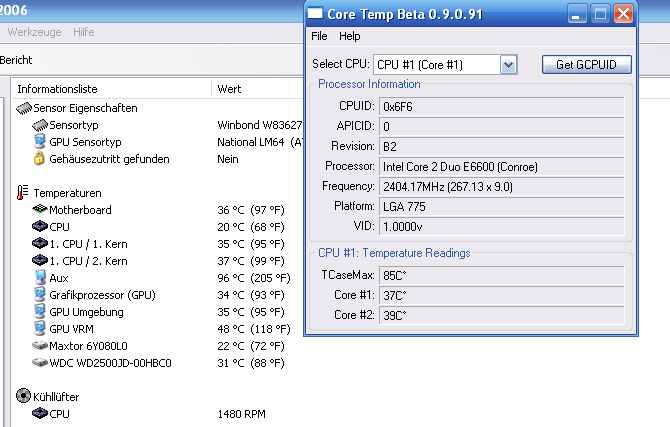The image size is (670, 427).
Task: Click the Grafikprozessor (GPU) icon
Action: point(39,294)
